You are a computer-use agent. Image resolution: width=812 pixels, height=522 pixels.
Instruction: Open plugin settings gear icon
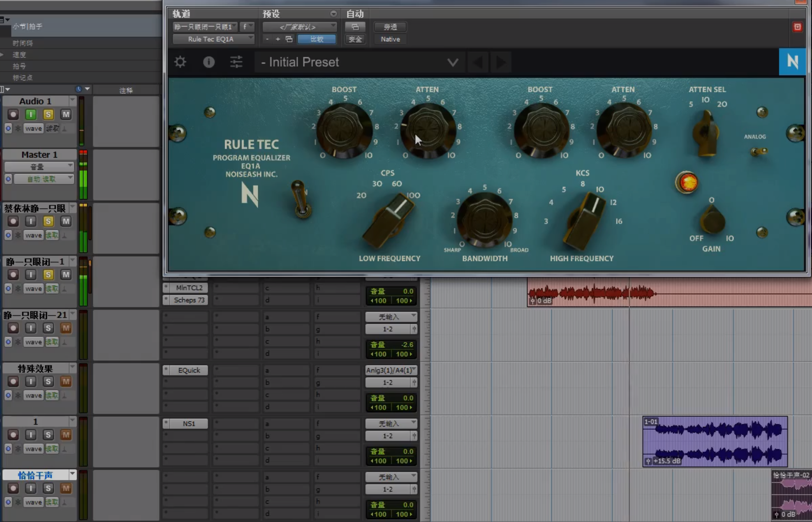(180, 62)
